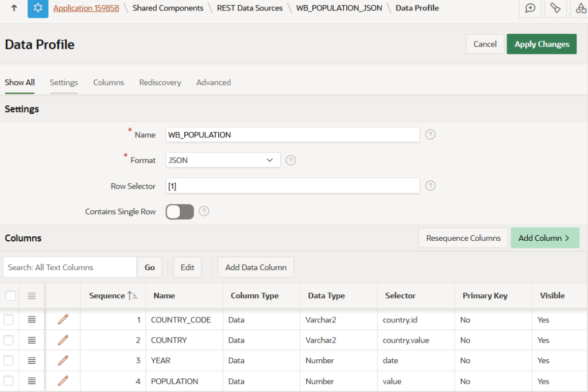Check the select-all checkbox in header
This screenshot has width=588, height=392.
pyautogui.click(x=10, y=295)
